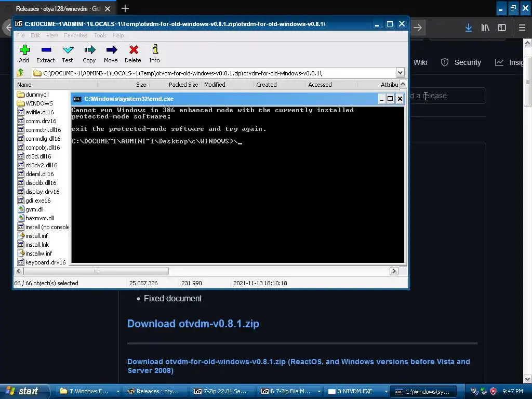
Task: Sort by Name column header
Action: (x=56, y=85)
